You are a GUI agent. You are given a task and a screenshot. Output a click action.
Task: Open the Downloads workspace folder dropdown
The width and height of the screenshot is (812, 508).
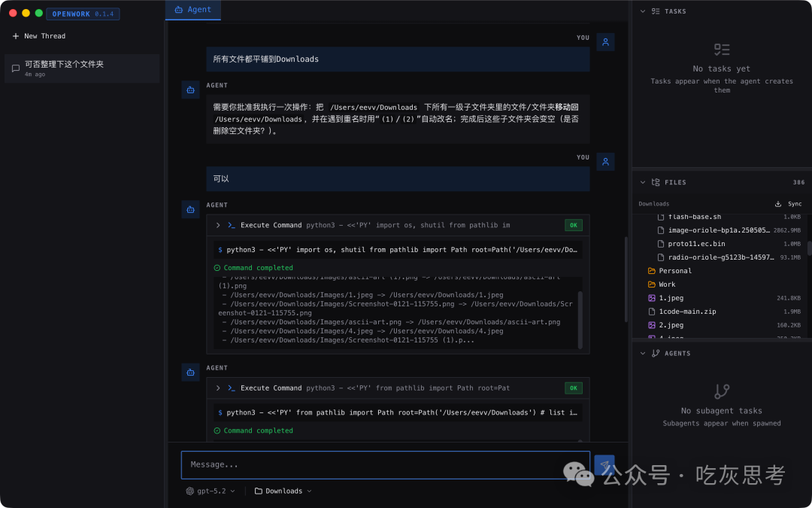click(x=283, y=491)
